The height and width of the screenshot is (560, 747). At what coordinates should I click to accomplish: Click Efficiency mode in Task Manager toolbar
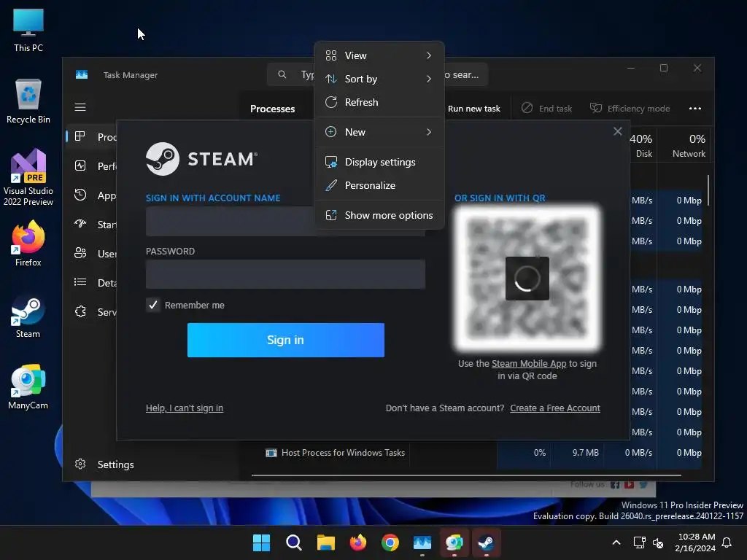pyautogui.click(x=630, y=109)
